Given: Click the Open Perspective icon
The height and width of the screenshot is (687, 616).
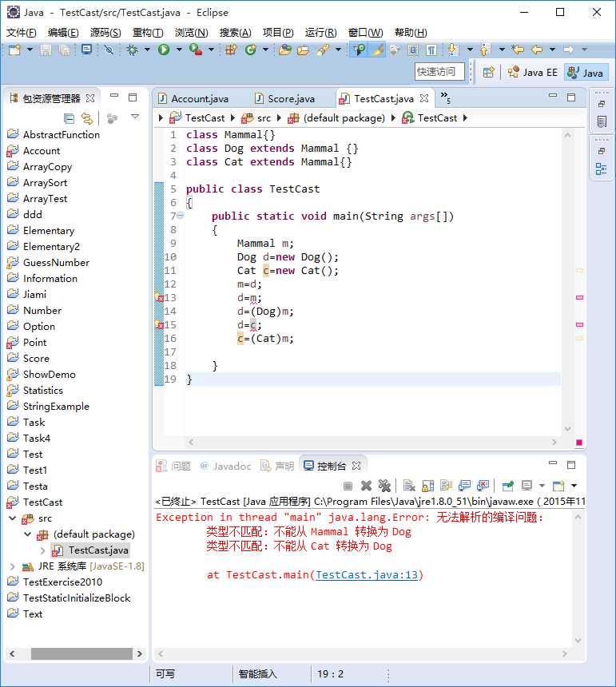Looking at the screenshot, I should click(x=488, y=72).
